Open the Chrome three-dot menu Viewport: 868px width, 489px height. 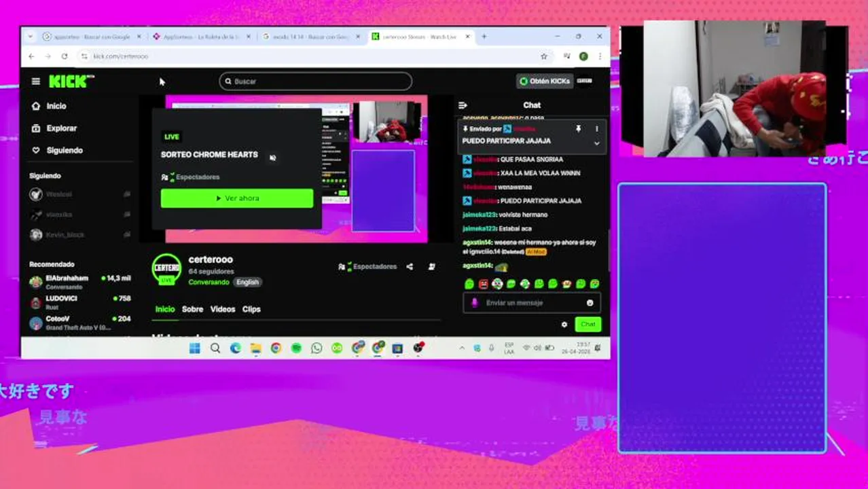599,56
